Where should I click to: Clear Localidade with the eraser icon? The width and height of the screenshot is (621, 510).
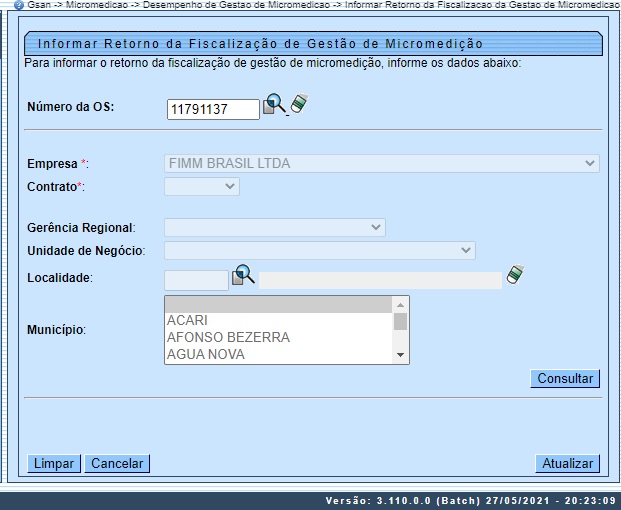tap(515, 274)
